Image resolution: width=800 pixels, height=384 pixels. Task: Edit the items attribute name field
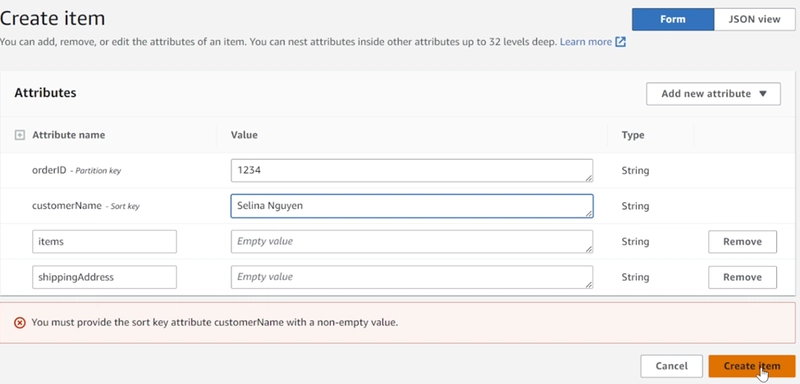point(105,242)
